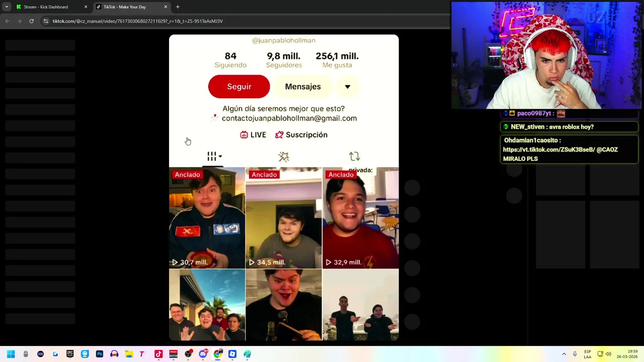Open the LIVE link on profile
The height and width of the screenshot is (362, 644).
(253, 135)
